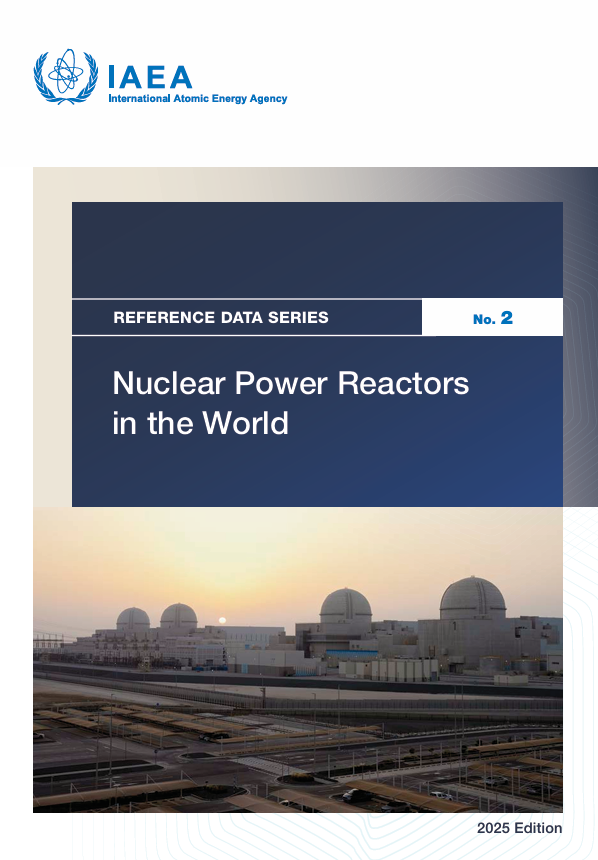Image resolution: width=598 pixels, height=860 pixels.
Task: Click the empty navy block above the banner
Action: click(x=317, y=250)
